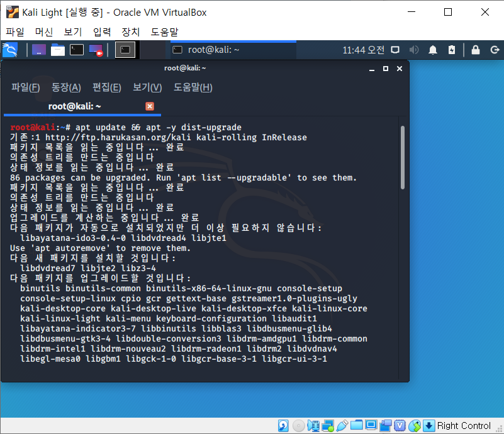The height and width of the screenshot is (434, 504).
Task: Launch the terminal emulator from the panel
Action: coord(77,50)
